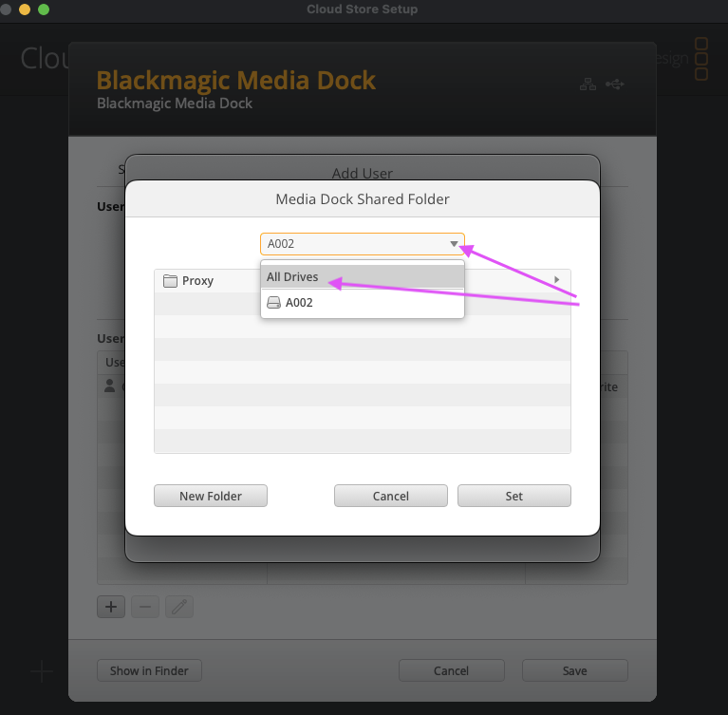This screenshot has height=715, width=728.
Task: Edit user with the pencil icon
Action: coord(179,607)
